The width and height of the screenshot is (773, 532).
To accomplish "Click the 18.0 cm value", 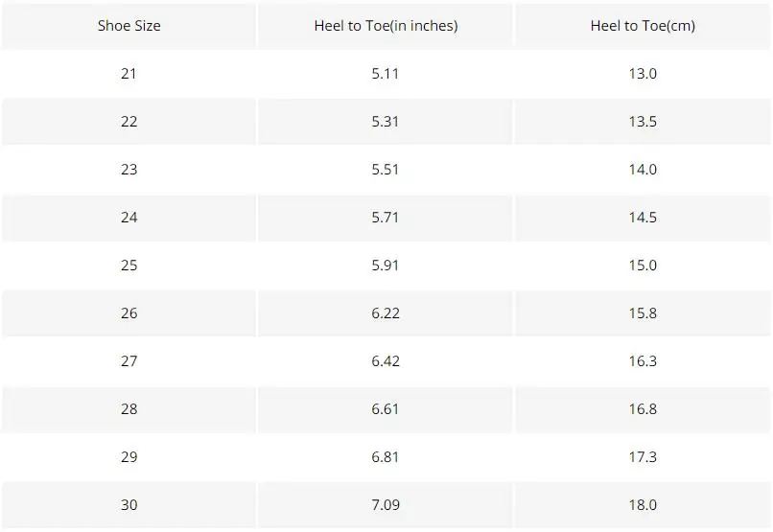I will pos(643,505).
